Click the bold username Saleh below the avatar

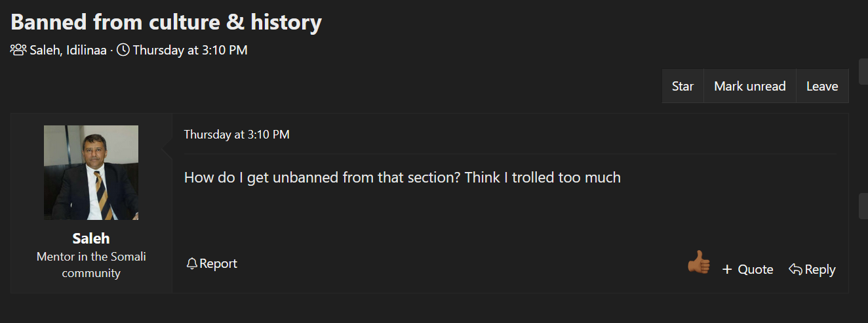(x=91, y=238)
